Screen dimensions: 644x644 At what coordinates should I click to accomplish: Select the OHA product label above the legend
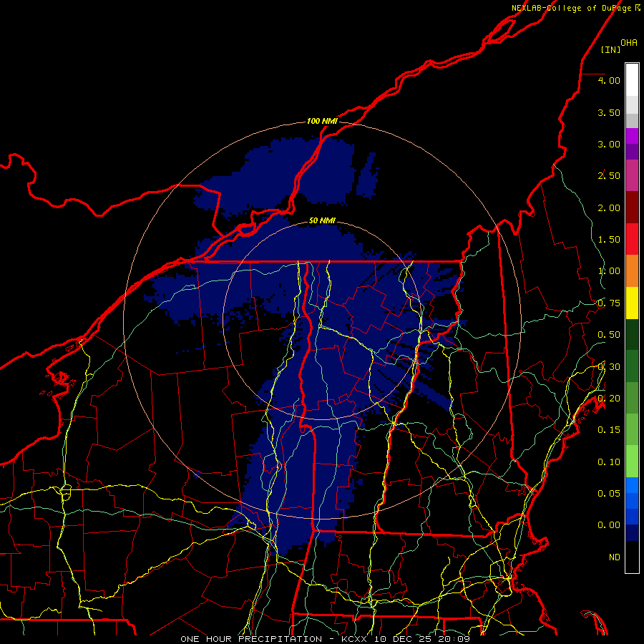(629, 42)
